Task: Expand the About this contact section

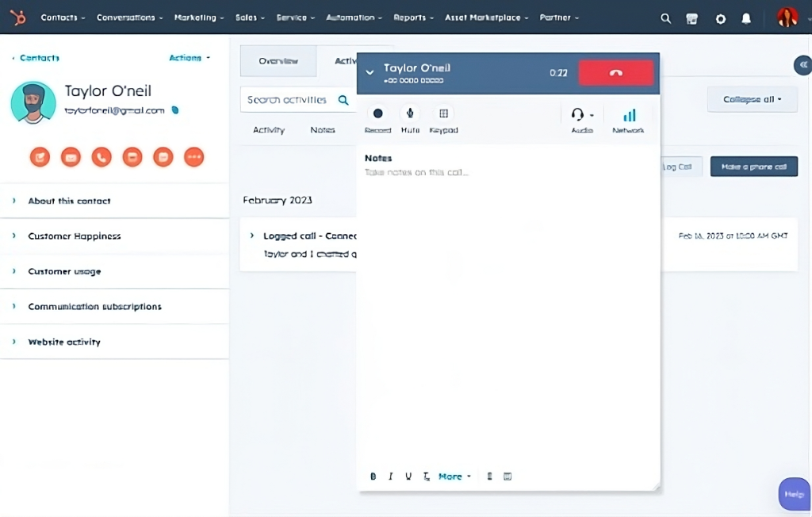Action: (69, 201)
